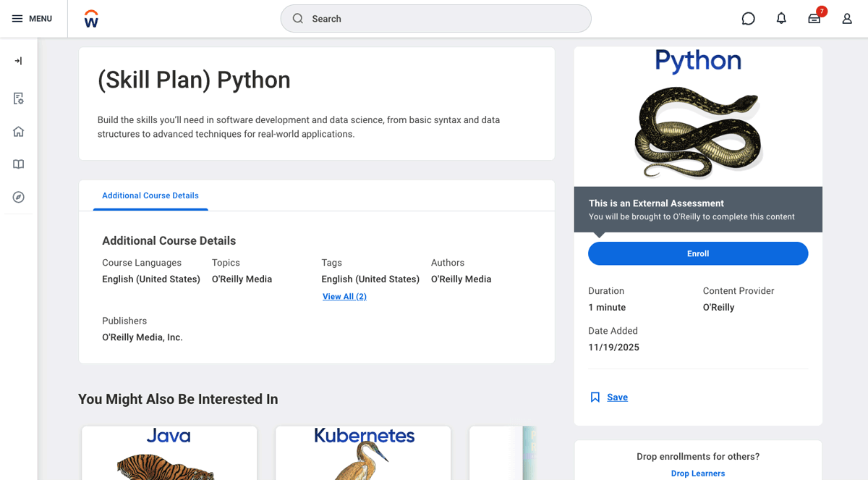868x480 pixels.
Task: Click Course Languages value English (United States)
Action: pos(151,279)
